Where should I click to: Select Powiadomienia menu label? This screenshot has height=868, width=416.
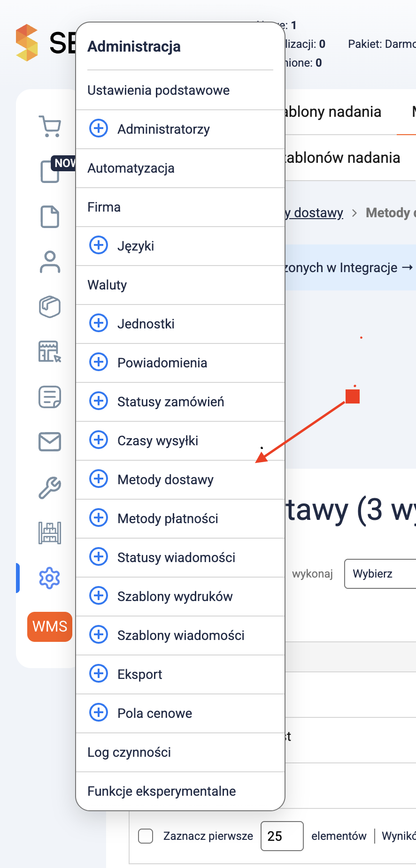point(162,363)
